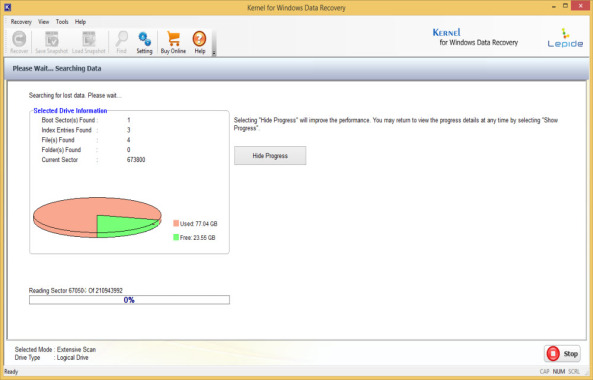Minimize the Kernel window
This screenshot has width=593, height=380.
[553, 6]
